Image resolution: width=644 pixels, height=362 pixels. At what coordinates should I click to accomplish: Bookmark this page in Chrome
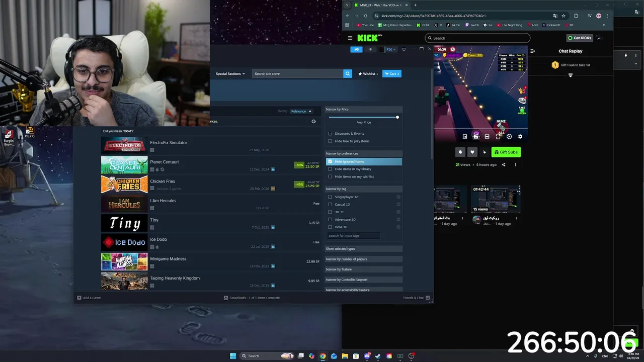(x=564, y=16)
